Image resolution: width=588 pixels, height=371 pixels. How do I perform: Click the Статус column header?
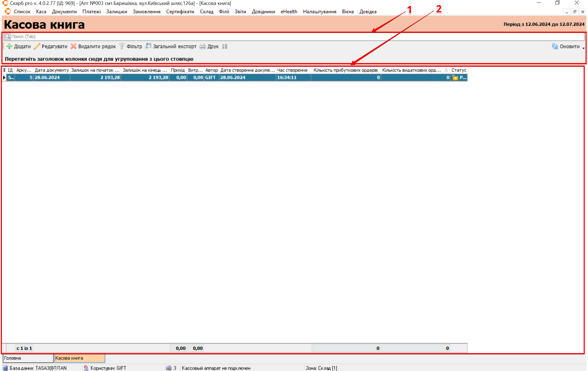click(459, 70)
